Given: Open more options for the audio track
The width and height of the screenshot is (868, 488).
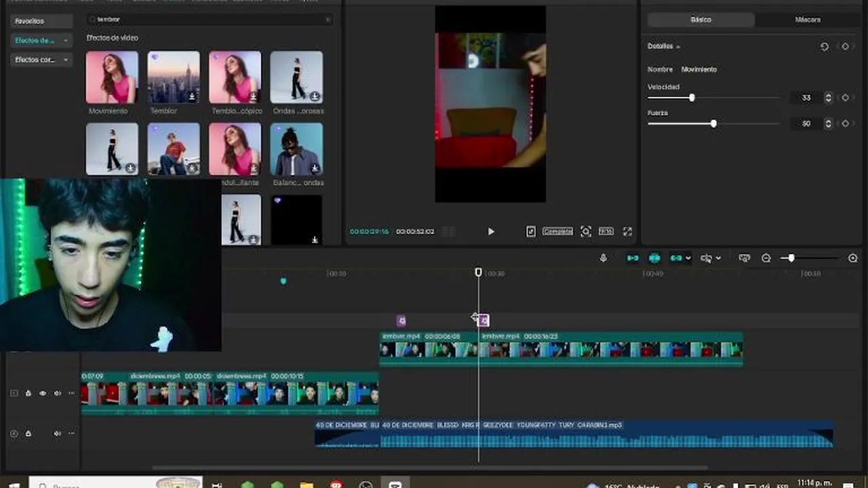Looking at the screenshot, I should (x=71, y=434).
